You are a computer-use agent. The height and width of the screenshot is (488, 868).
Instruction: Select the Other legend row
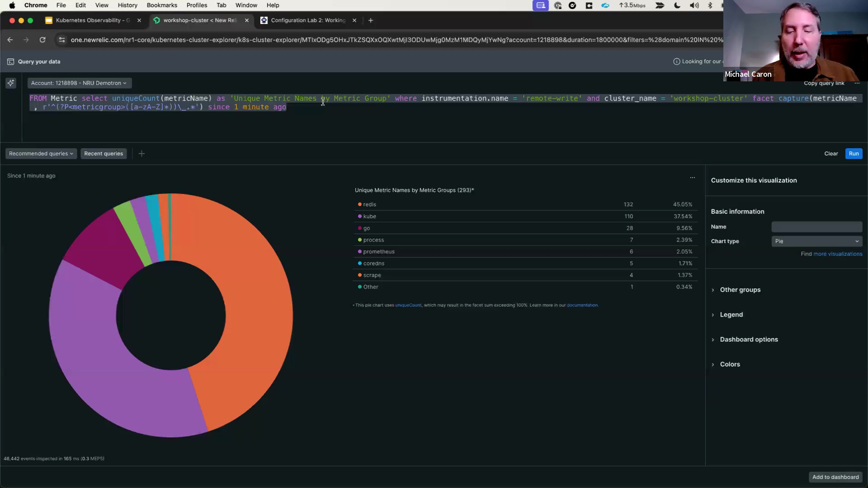point(524,287)
